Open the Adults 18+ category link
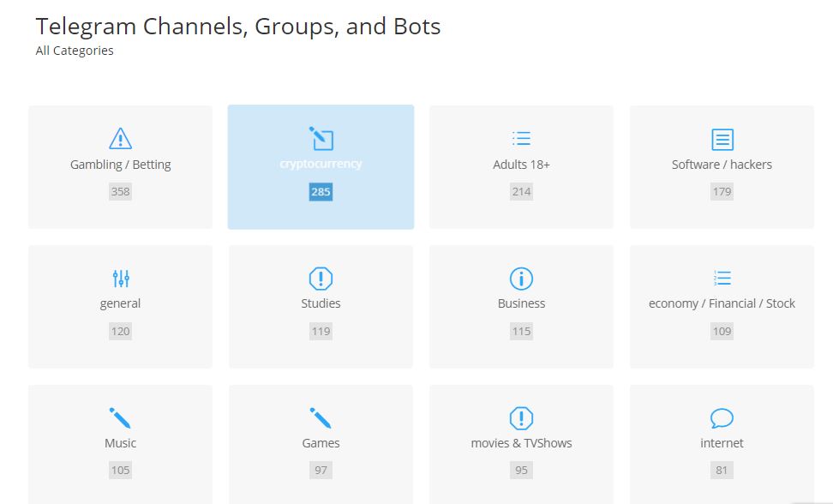The image size is (833, 504). [521, 165]
